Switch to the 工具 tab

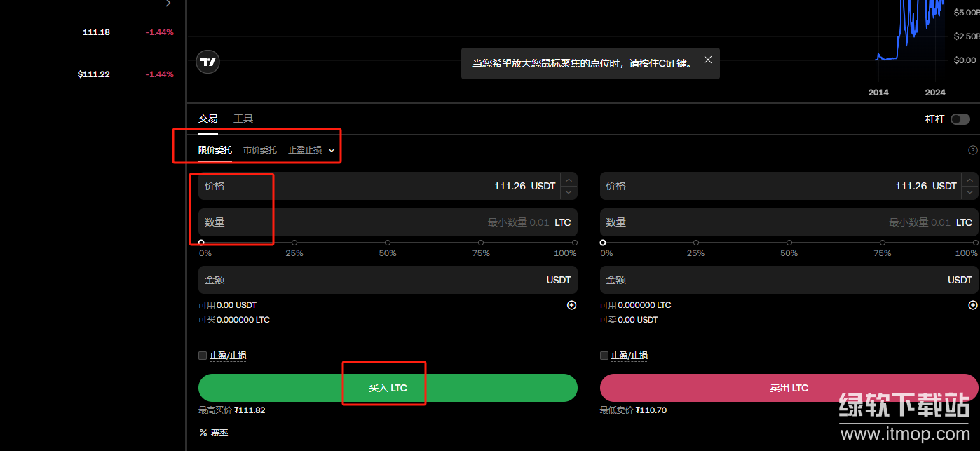243,119
